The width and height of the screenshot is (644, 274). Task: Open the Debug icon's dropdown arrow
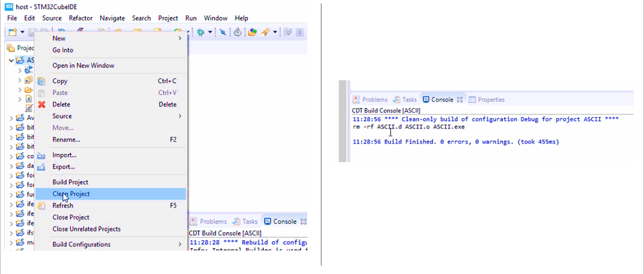tap(210, 32)
